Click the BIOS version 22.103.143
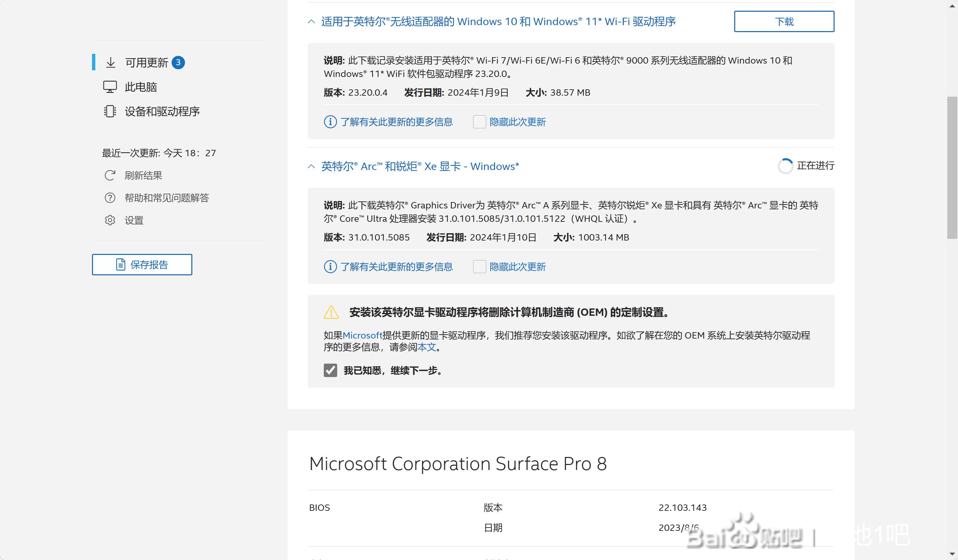 (x=682, y=508)
